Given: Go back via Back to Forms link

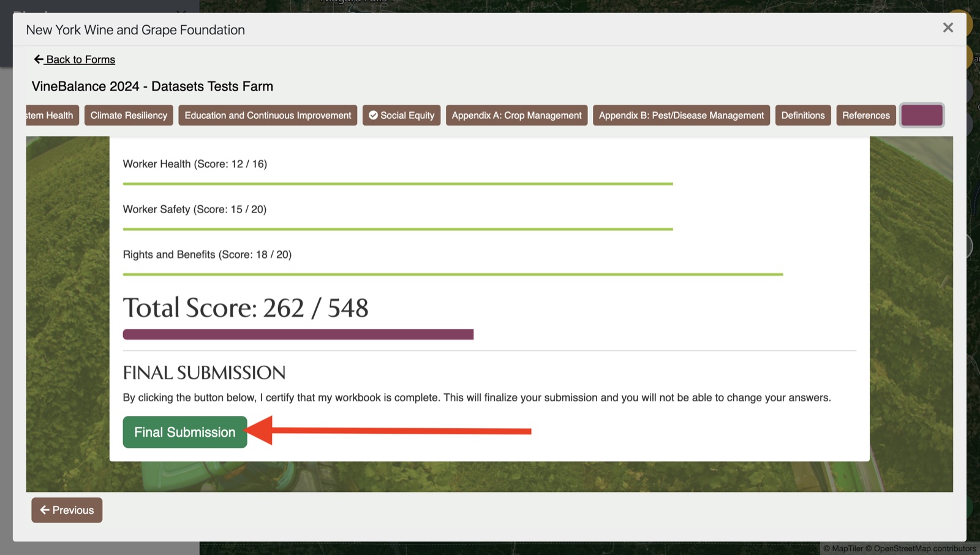Looking at the screenshot, I should pyautogui.click(x=74, y=59).
